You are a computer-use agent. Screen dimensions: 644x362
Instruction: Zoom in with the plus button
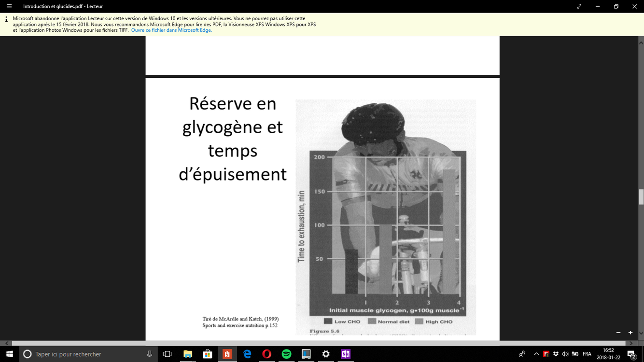630,333
